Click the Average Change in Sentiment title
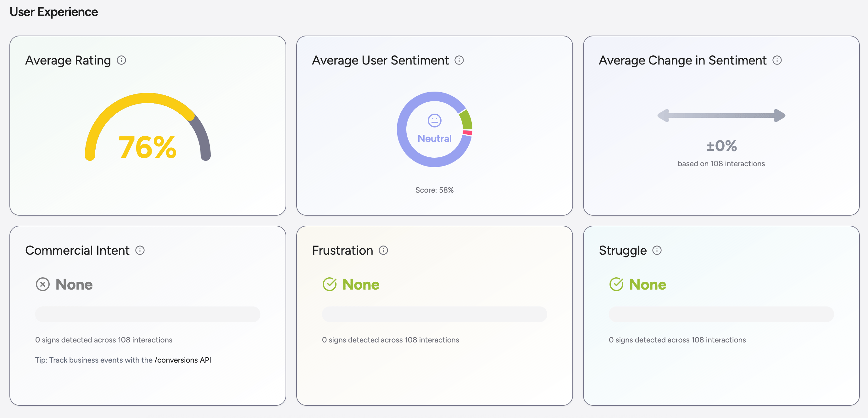The width and height of the screenshot is (868, 418). pos(683,60)
